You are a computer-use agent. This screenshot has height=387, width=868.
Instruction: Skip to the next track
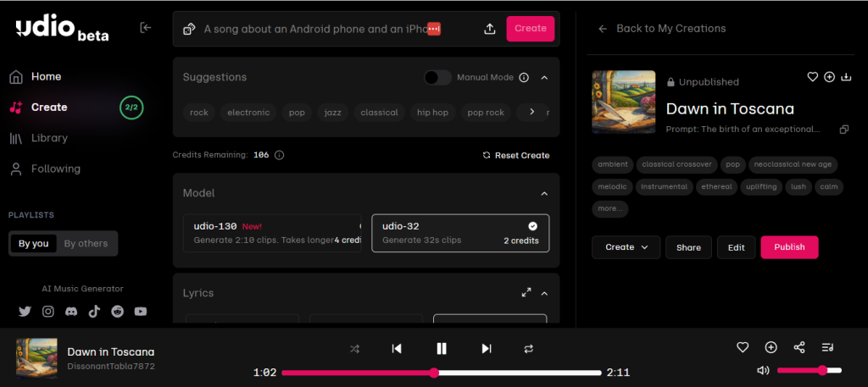(486, 348)
